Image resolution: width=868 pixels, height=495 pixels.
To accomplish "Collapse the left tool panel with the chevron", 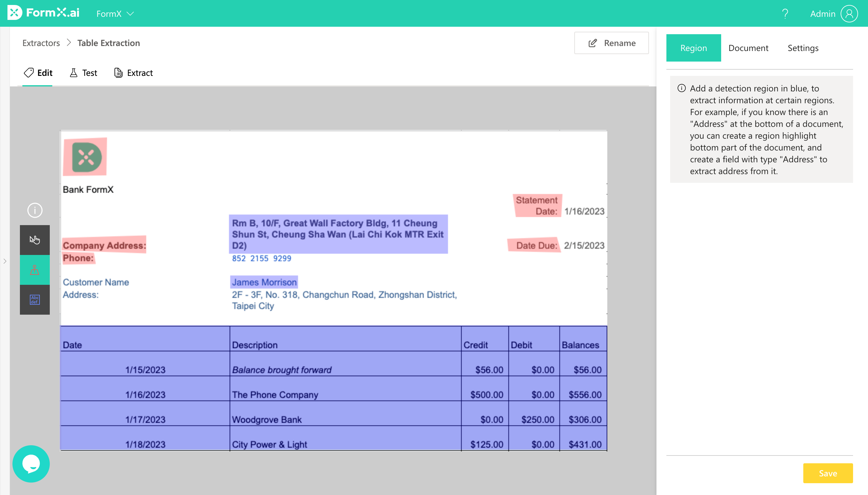I will [5, 261].
